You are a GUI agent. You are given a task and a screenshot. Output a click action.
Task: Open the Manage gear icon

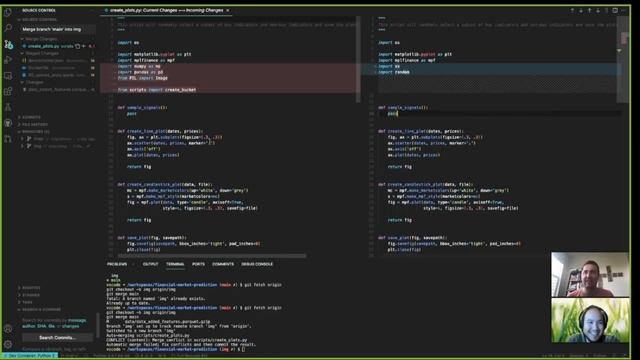(x=8, y=344)
